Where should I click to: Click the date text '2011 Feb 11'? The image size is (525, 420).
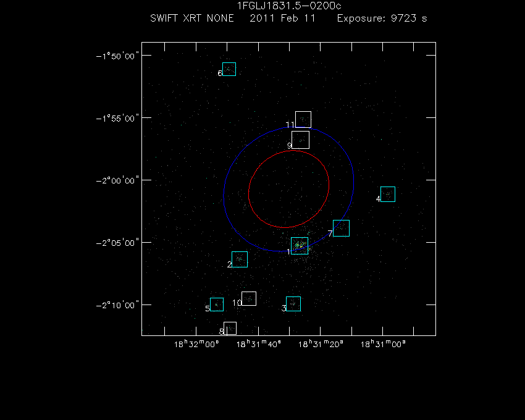[x=283, y=18]
